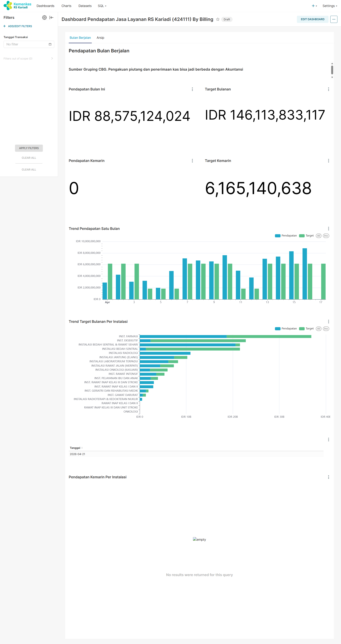The height and width of the screenshot is (644, 341).
Task: Click the INST. FARMASI bar label
Action: (128, 337)
